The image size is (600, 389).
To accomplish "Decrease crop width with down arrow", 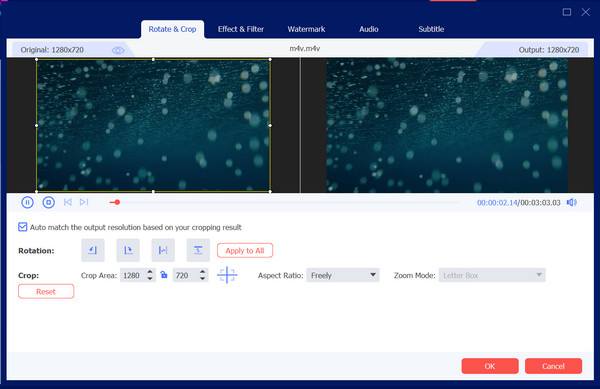I will tap(150, 278).
